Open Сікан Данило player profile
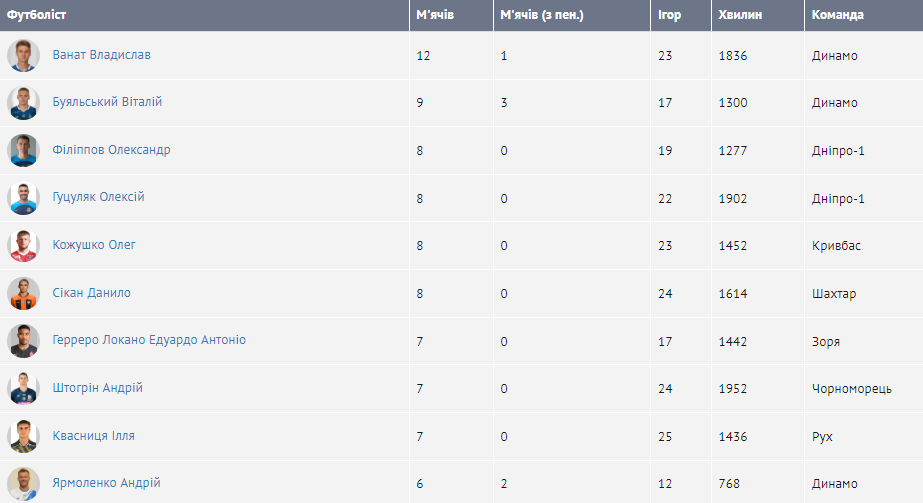The height and width of the screenshot is (503, 923). point(91,293)
